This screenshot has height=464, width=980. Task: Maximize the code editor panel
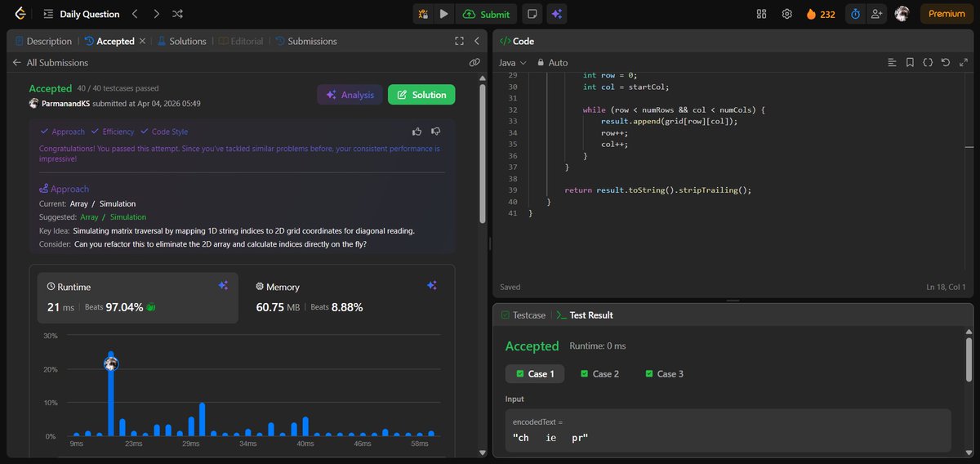click(962, 62)
